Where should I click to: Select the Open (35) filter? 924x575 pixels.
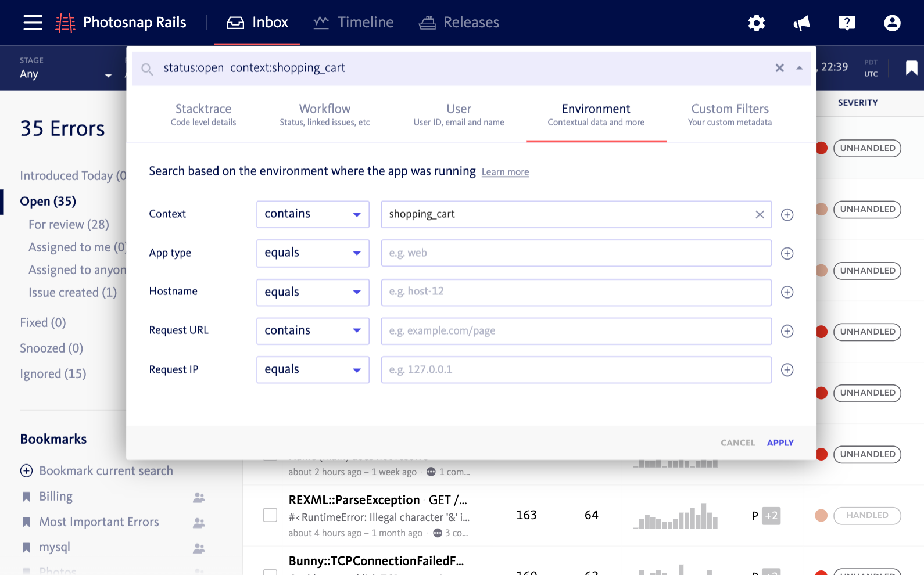coord(48,202)
